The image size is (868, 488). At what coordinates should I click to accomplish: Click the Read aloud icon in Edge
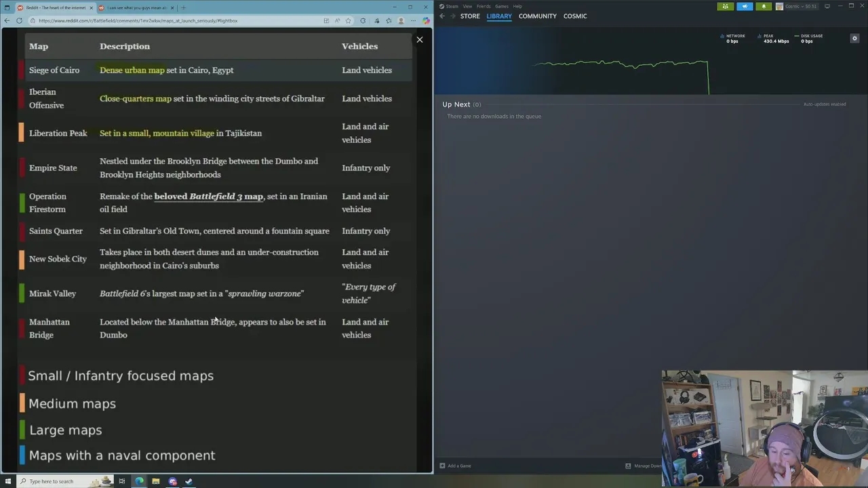337,20
